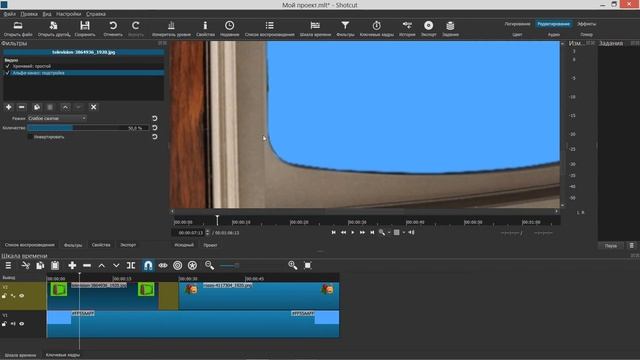This screenshot has height=360, width=640.
Task: Copy the clip with the timeline copy icon
Action: tap(40, 265)
